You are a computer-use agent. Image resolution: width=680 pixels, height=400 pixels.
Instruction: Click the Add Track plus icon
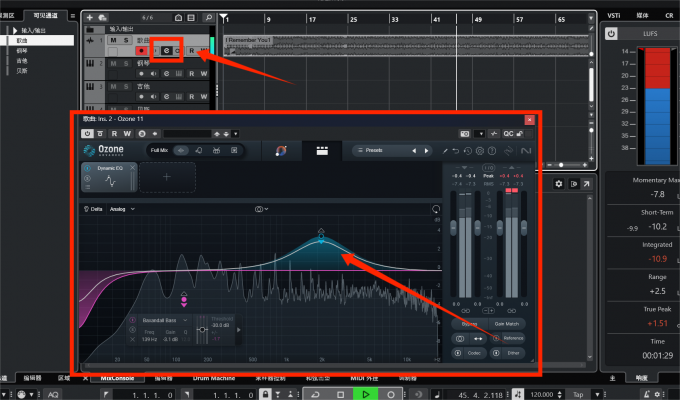pos(90,17)
